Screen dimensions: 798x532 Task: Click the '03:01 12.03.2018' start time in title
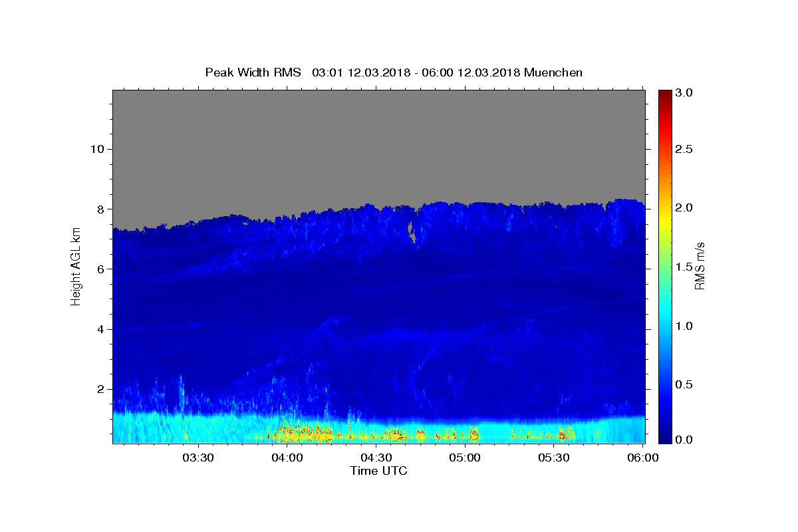click(361, 72)
